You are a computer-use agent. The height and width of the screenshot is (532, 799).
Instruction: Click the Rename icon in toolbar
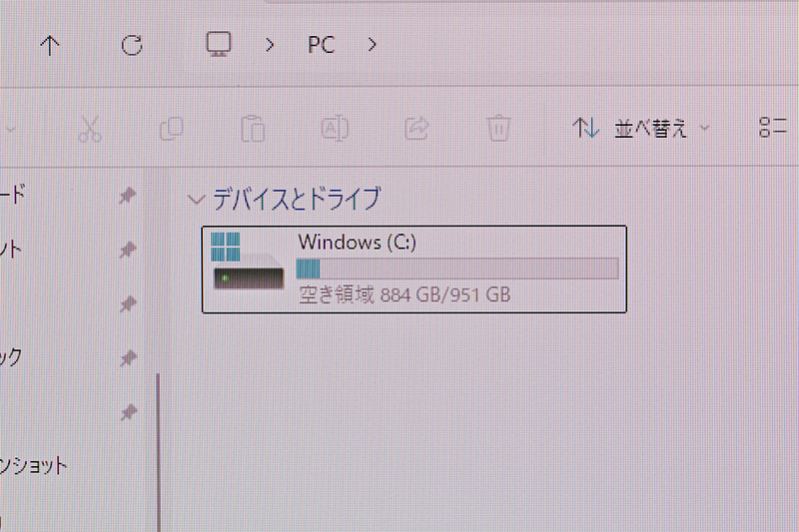335,129
